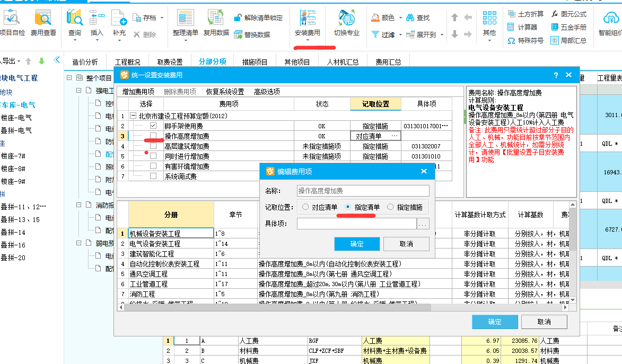This screenshot has width=622, height=364.
Task: Switch to the 造价分析 tab
Action: pos(85,62)
